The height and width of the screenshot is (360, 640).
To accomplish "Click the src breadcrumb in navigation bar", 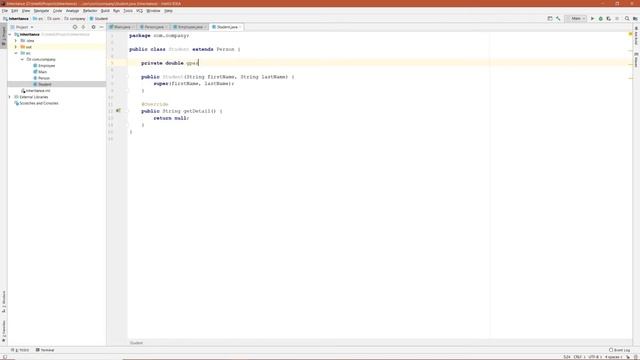I will coord(38,19).
